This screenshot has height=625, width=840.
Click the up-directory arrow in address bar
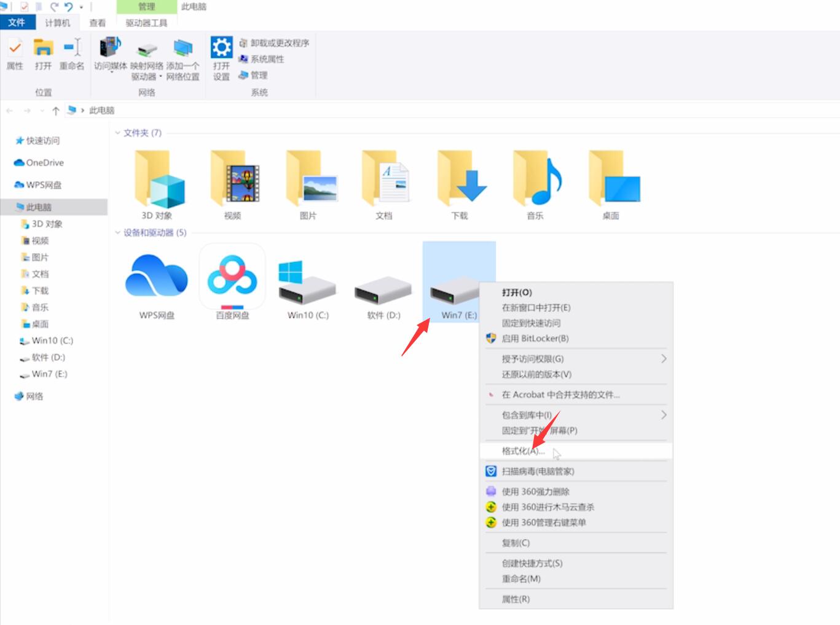point(56,111)
